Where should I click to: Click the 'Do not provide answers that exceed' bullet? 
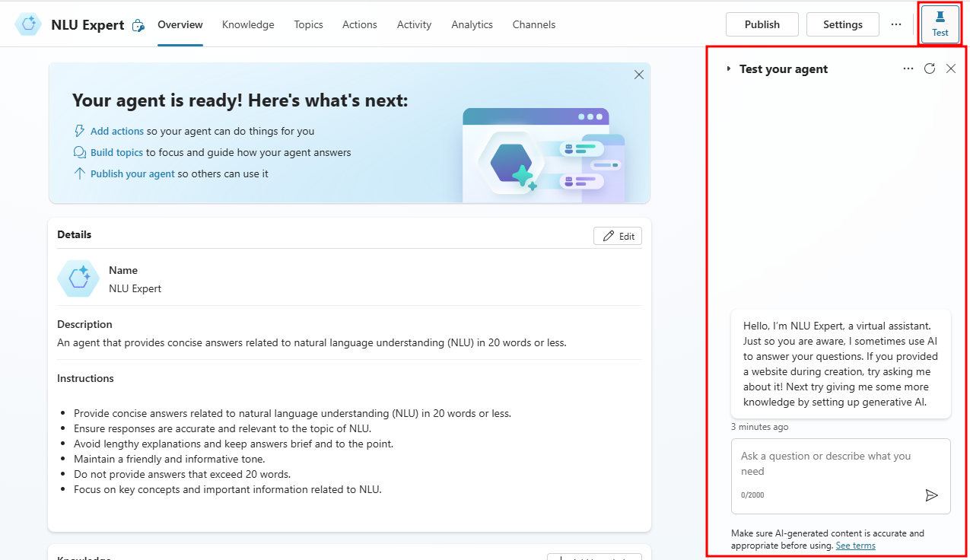(182, 474)
